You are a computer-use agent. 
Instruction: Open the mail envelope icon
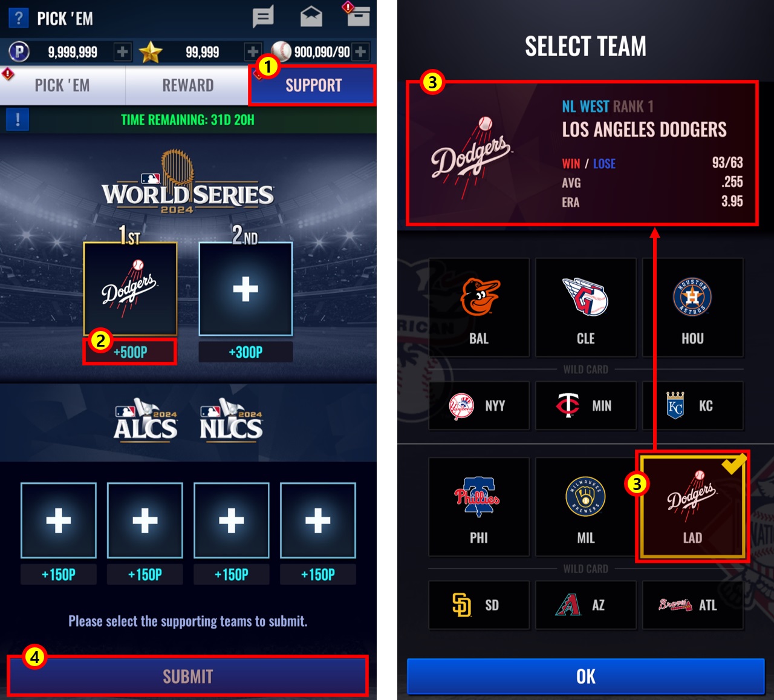311,17
